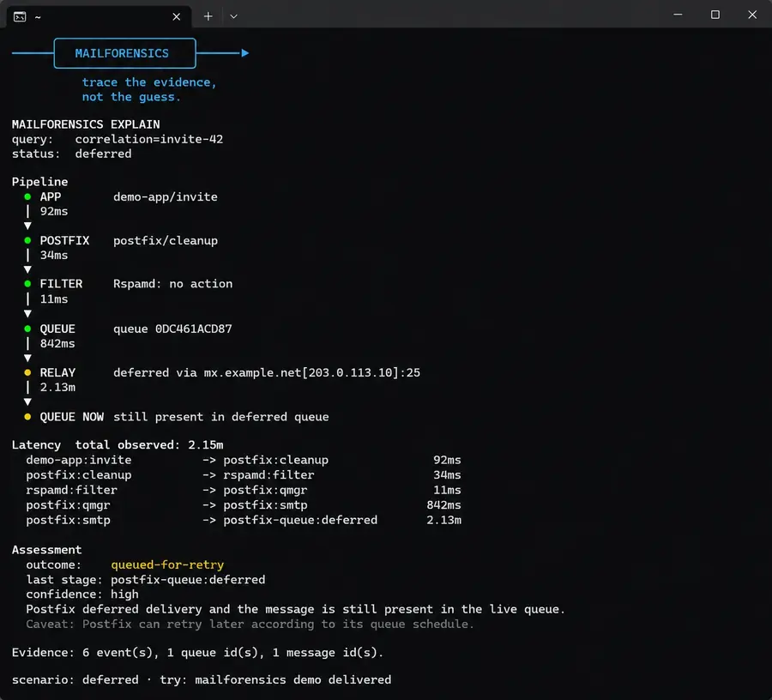
Task: Click the 11ms duration under FILTER
Action: [x=54, y=299]
